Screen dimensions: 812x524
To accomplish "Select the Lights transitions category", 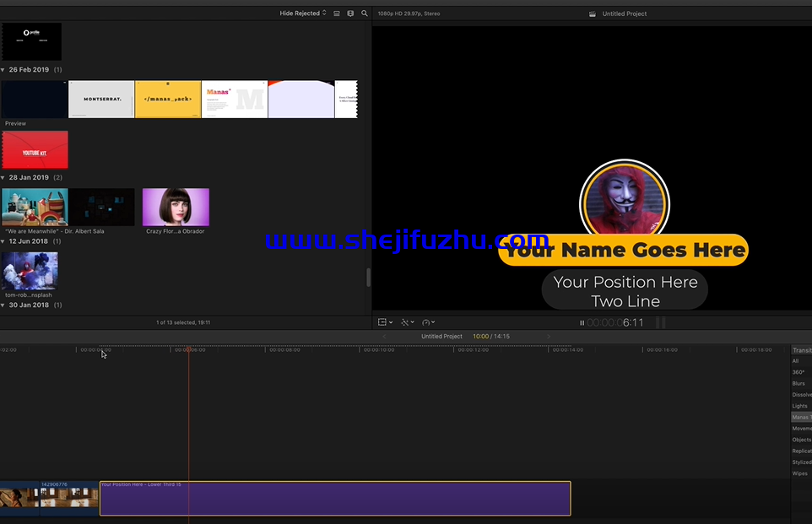I will 799,406.
